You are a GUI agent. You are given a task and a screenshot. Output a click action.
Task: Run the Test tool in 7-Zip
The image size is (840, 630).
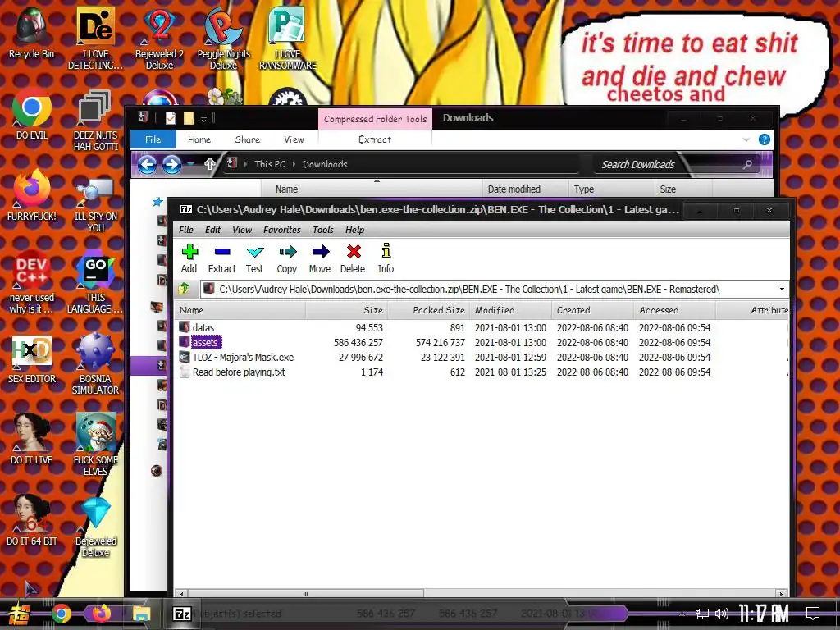point(254,258)
